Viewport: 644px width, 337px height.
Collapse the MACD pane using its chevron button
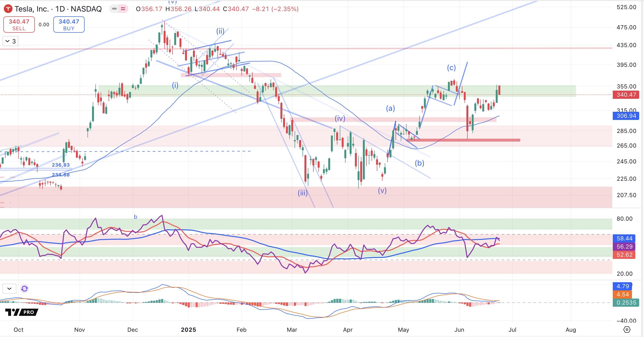point(9,288)
